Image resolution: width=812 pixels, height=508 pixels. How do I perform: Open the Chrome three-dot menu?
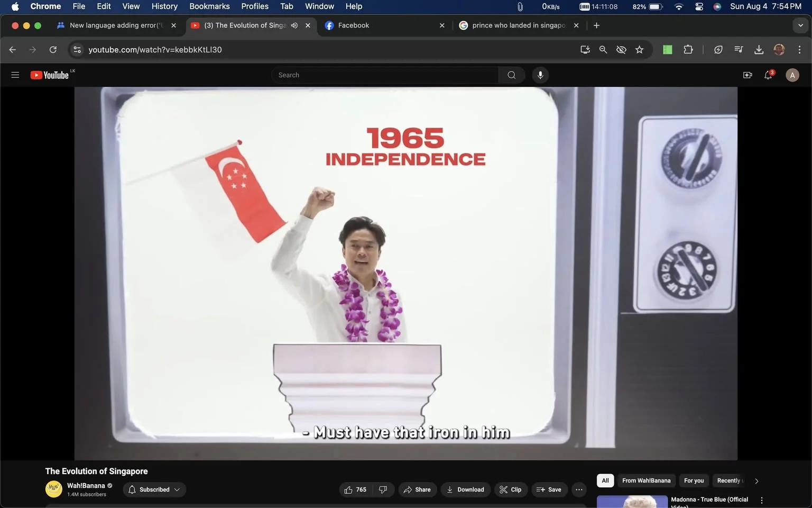tap(799, 50)
